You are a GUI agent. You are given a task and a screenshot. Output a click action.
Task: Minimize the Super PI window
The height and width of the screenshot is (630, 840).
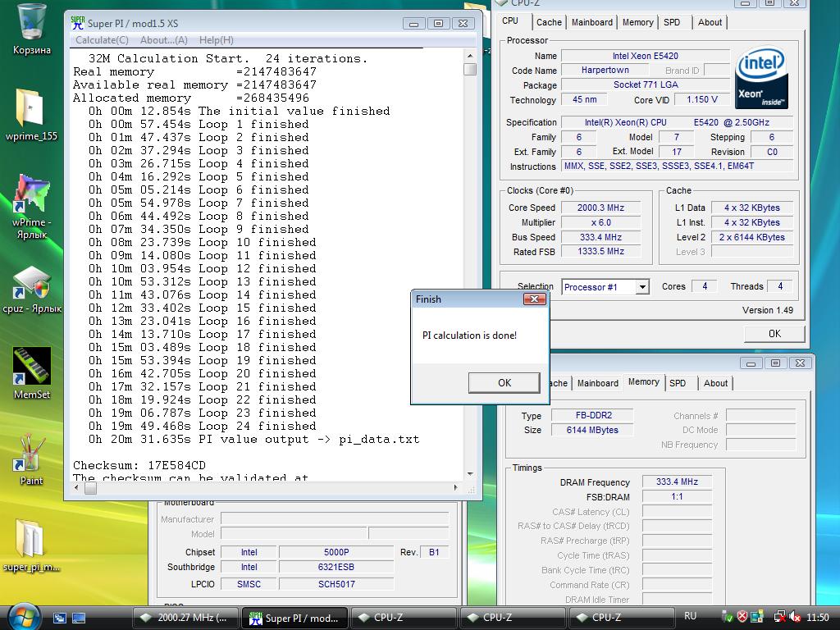(413, 24)
